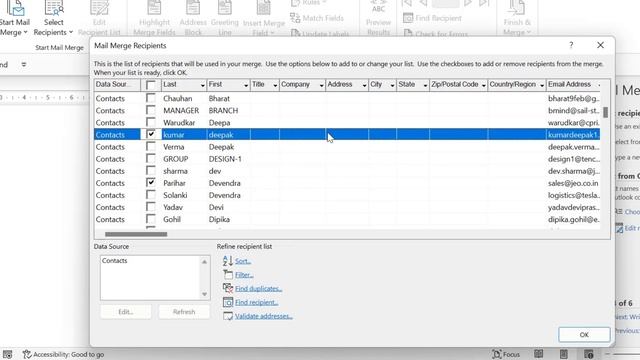The width and height of the screenshot is (640, 360).
Task: Uncheck the kumar deepak recipient checkbox
Action: [151, 134]
